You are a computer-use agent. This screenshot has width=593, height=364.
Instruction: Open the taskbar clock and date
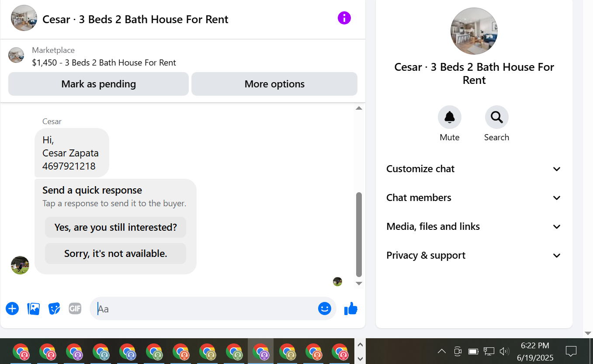(535, 351)
